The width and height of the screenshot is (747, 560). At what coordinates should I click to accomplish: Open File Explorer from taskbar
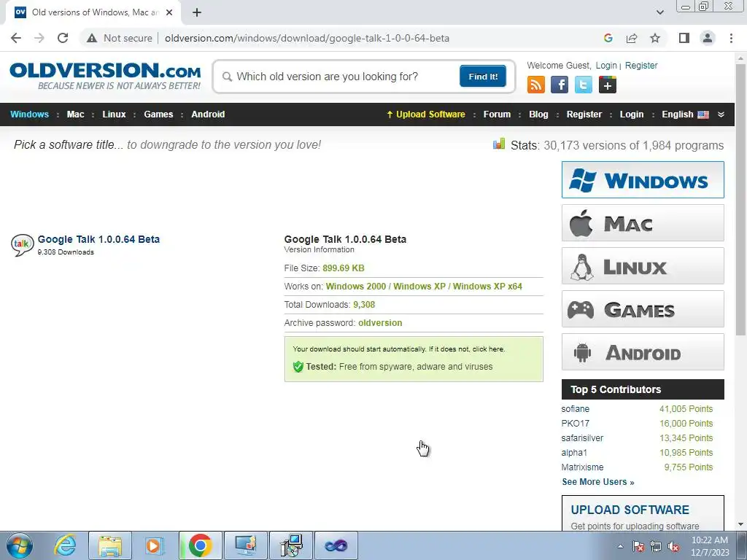tap(110, 545)
